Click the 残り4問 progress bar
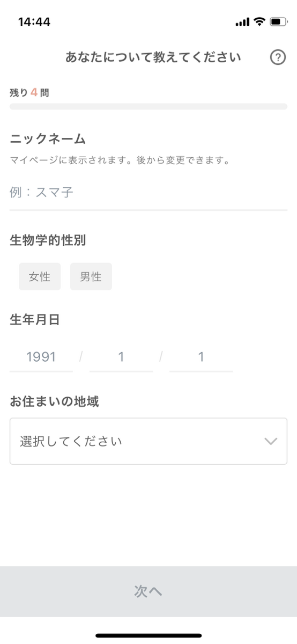Viewport: 297px width, 644px height. [148, 106]
